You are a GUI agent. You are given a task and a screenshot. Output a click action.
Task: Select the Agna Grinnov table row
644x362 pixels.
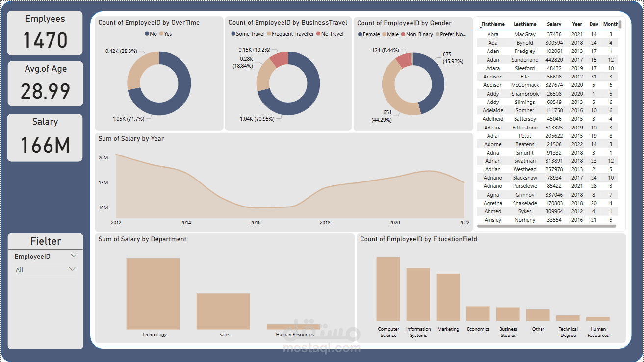(x=547, y=195)
